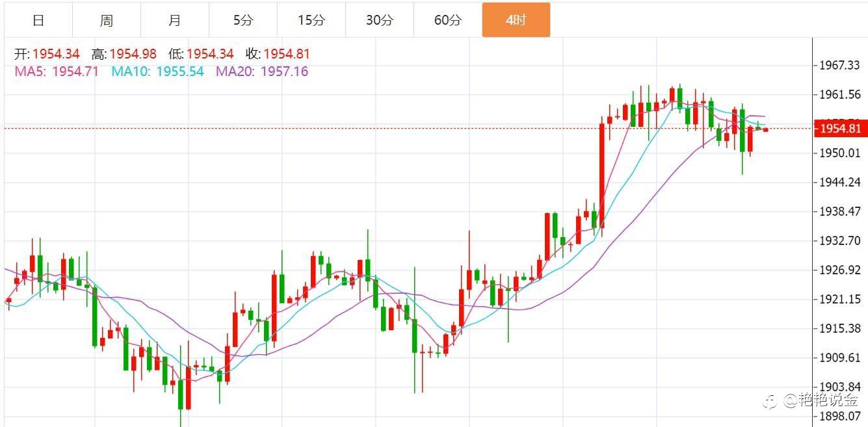The height and width of the screenshot is (427, 868).
Task: Click the MA5 indicator label
Action: [57, 71]
